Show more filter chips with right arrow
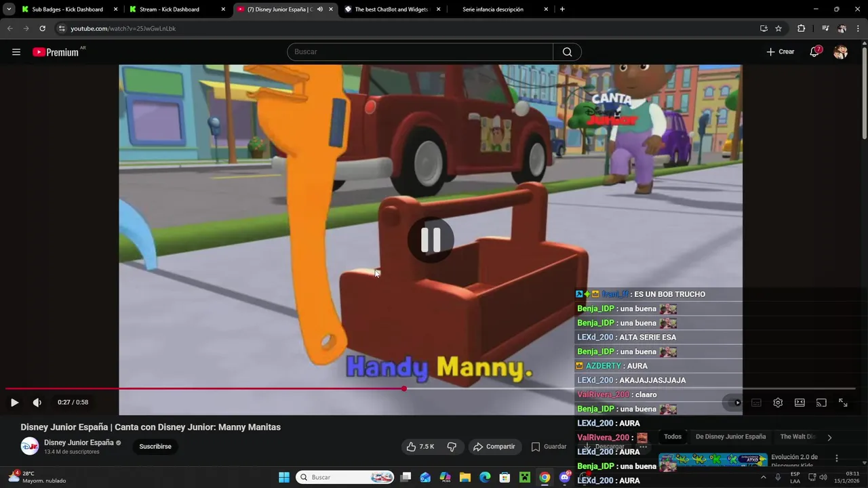The height and width of the screenshot is (488, 868). (829, 438)
